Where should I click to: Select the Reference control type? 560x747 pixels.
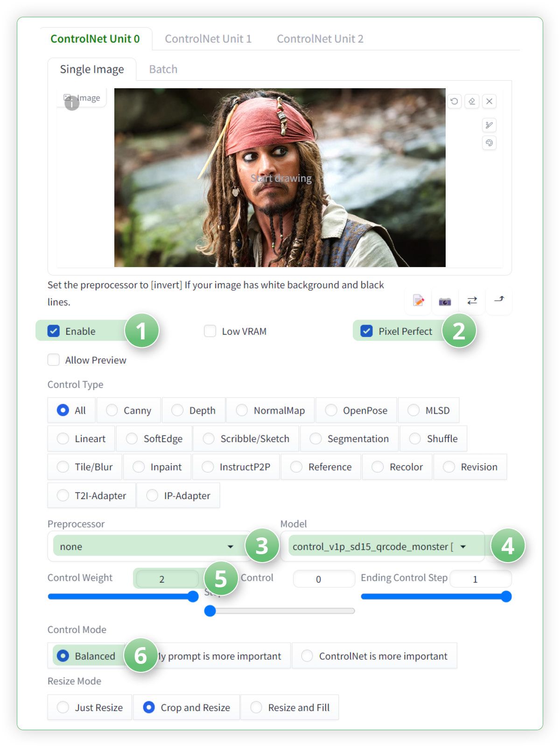coord(321,467)
